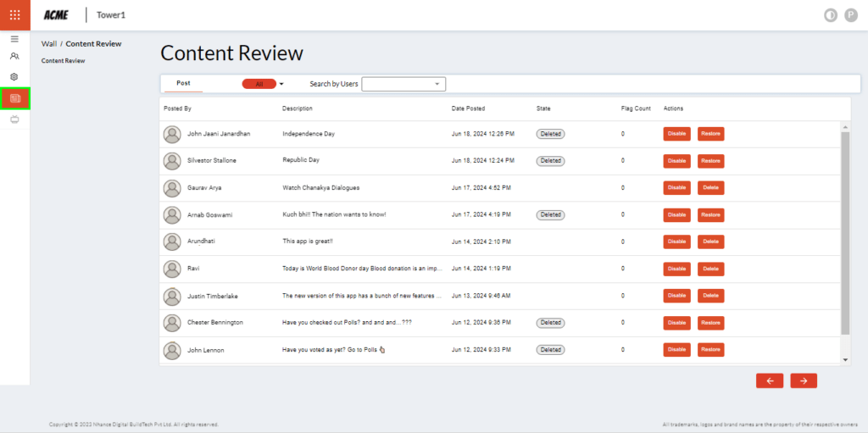The height and width of the screenshot is (433, 868).
Task: Open the settings gear in sidebar
Action: (14, 77)
